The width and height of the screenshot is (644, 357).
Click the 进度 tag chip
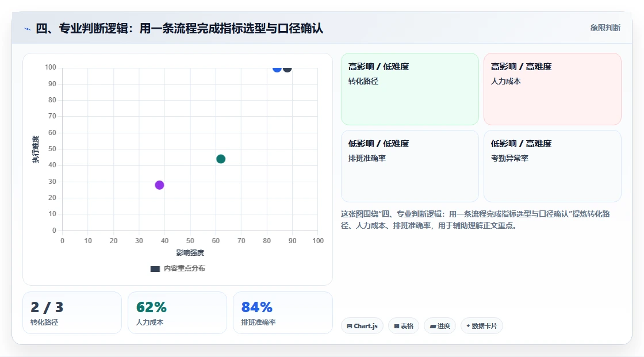[440, 326]
